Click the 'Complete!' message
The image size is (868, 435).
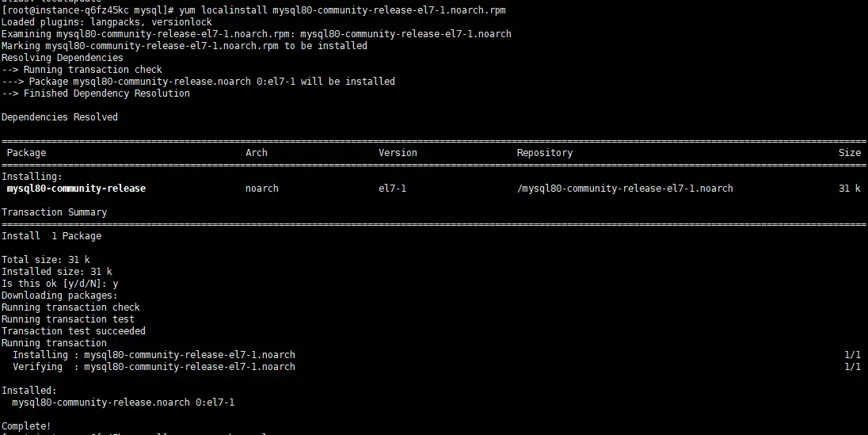coord(27,426)
